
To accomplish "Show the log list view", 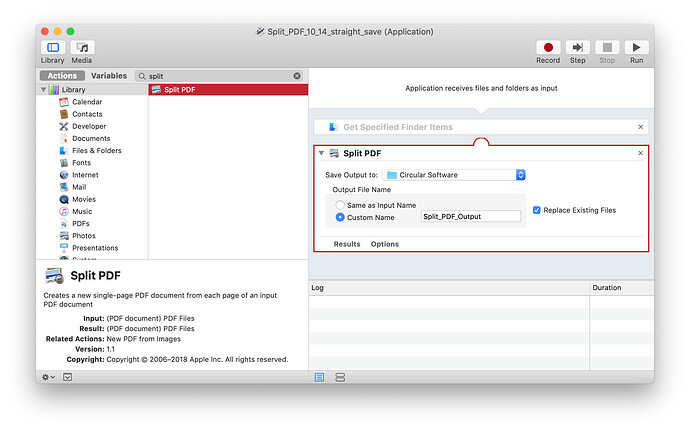I will pyautogui.click(x=319, y=377).
